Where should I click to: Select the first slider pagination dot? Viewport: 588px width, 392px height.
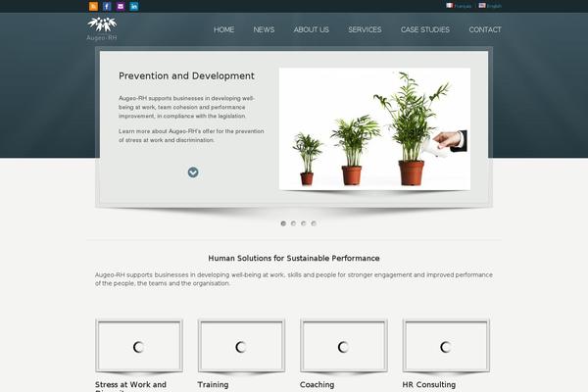(x=283, y=223)
